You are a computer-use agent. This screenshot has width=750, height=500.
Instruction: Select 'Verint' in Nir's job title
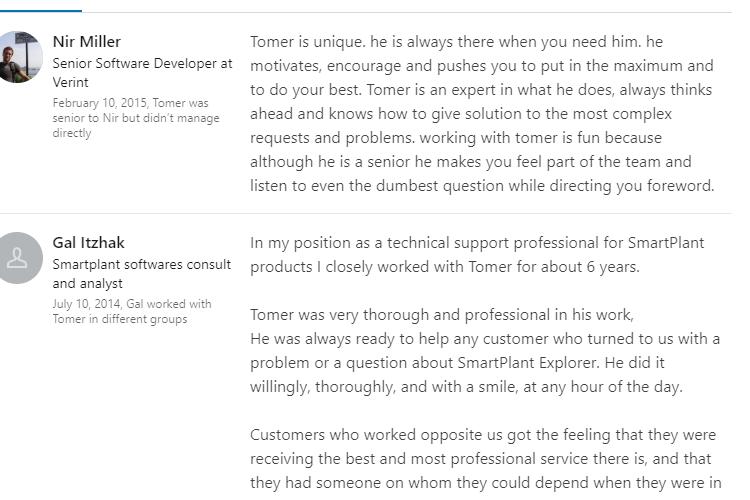coord(70,82)
